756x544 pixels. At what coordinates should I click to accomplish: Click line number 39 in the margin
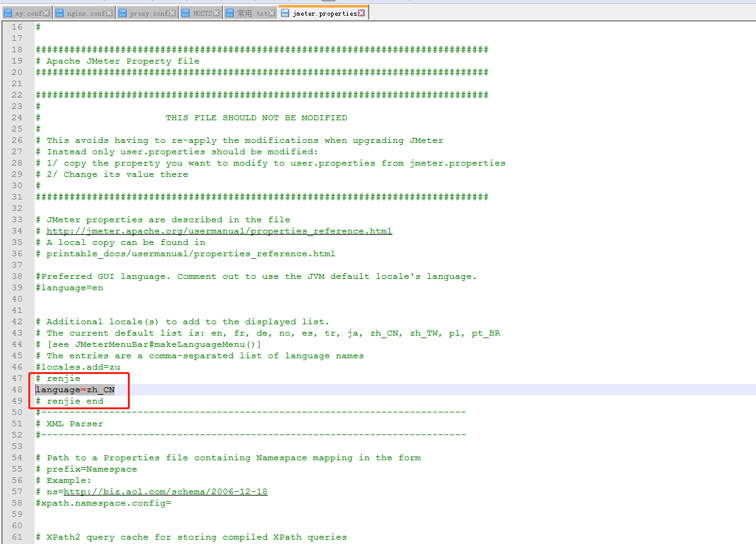tap(16, 288)
